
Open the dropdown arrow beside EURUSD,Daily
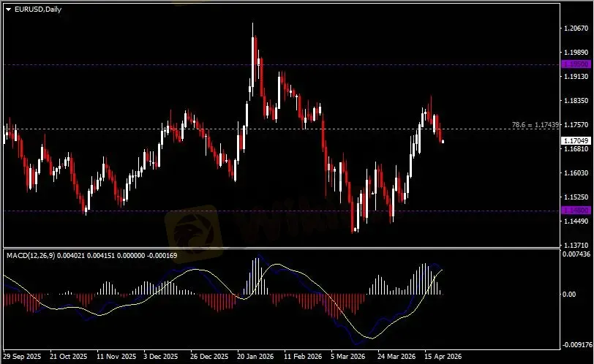click(8, 8)
